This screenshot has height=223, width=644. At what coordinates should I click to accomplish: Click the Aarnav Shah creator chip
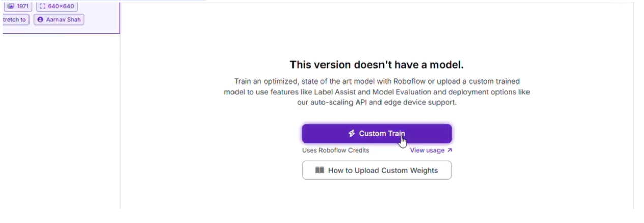click(59, 20)
